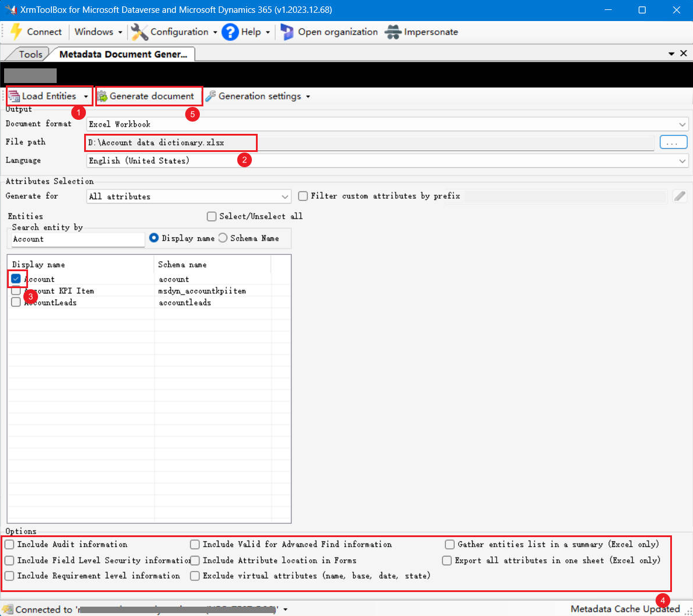Click the Display name column header
The width and height of the screenshot is (693, 616).
coord(81,264)
